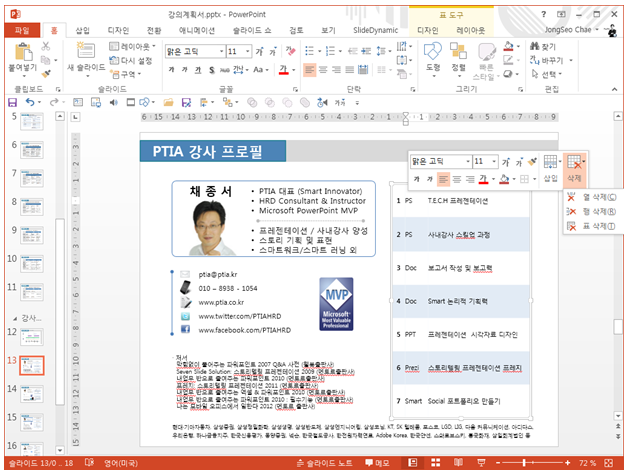Click spell check book icon in status bar

[x=89, y=463]
